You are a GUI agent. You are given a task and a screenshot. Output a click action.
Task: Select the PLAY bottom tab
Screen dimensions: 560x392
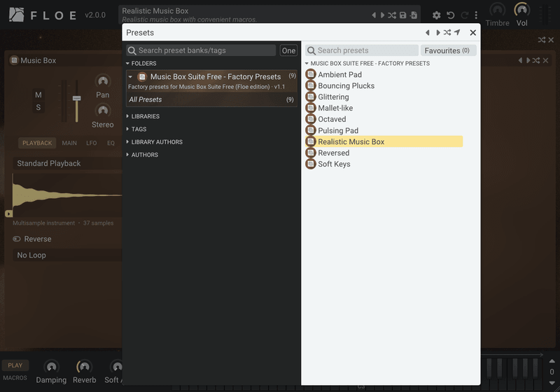pos(15,365)
